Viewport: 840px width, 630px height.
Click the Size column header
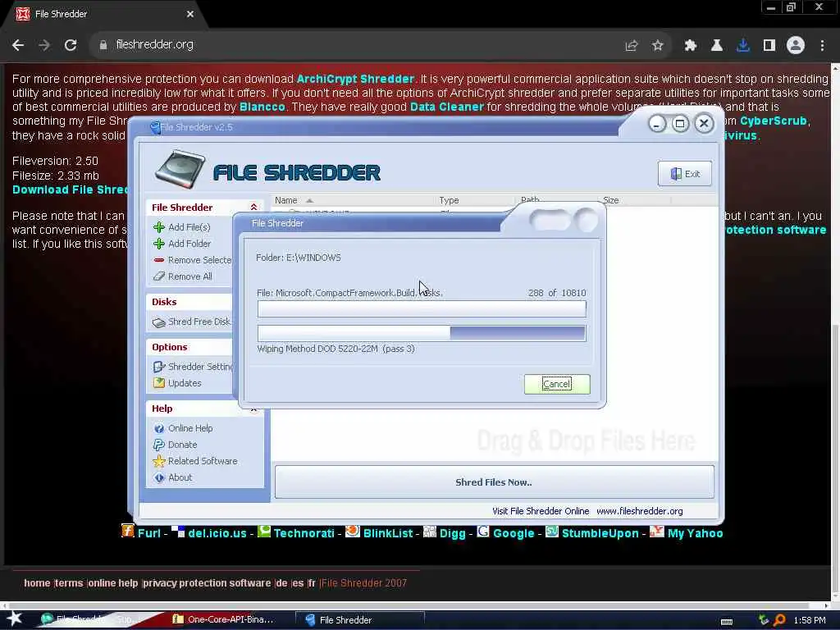click(636, 200)
